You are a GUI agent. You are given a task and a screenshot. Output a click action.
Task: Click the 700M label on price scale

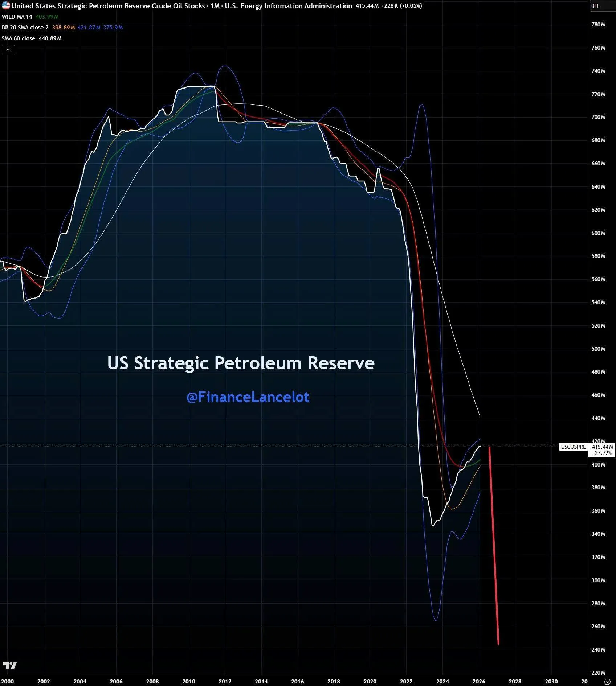click(598, 117)
